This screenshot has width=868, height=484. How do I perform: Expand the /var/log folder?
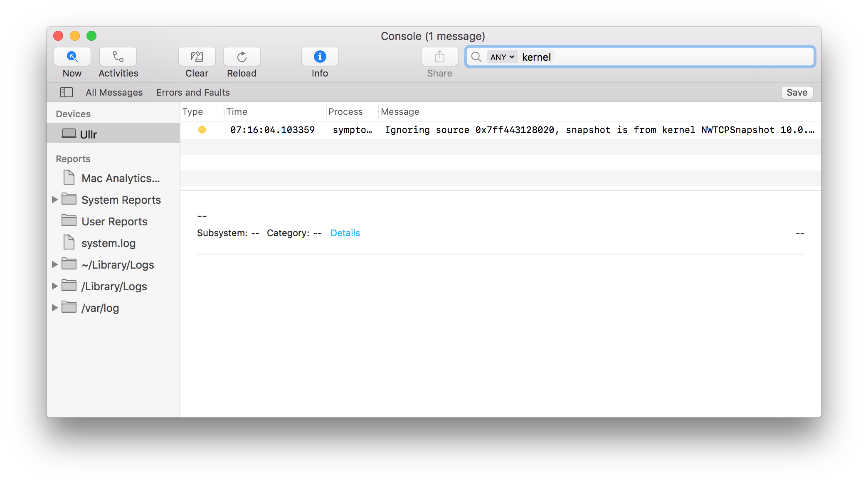coord(55,308)
